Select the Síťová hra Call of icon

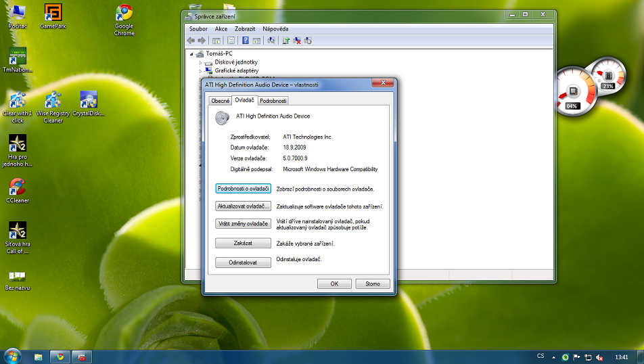point(18,238)
